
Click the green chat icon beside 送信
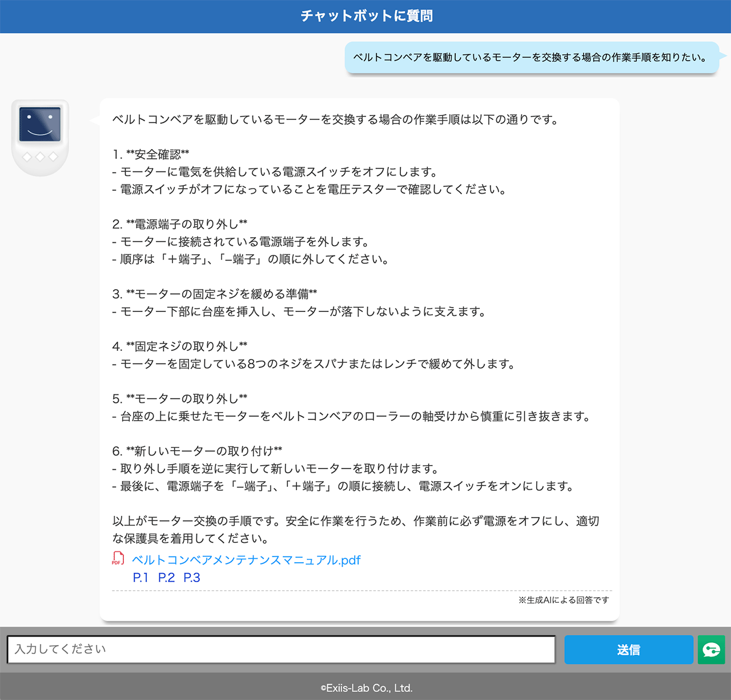coord(711,650)
